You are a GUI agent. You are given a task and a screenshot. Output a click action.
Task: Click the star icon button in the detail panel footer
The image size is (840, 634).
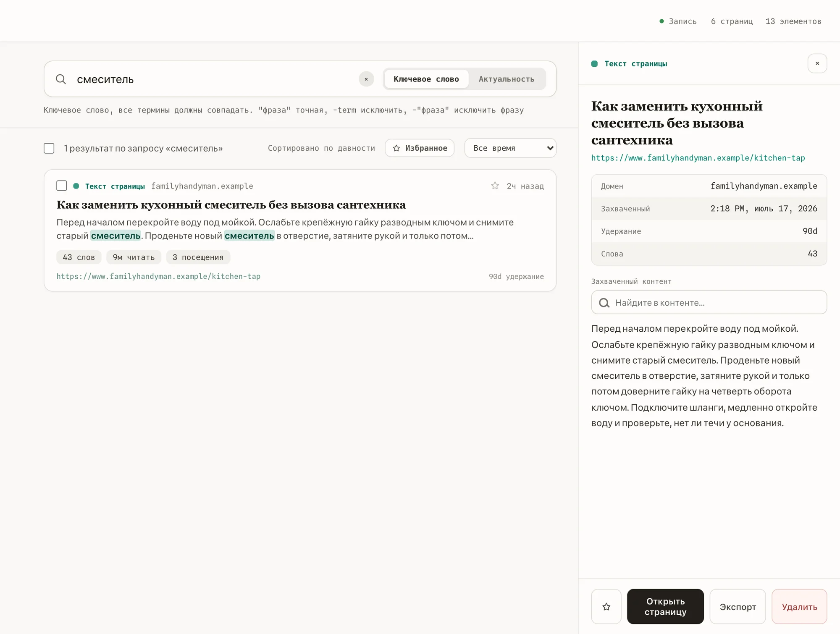click(x=606, y=606)
